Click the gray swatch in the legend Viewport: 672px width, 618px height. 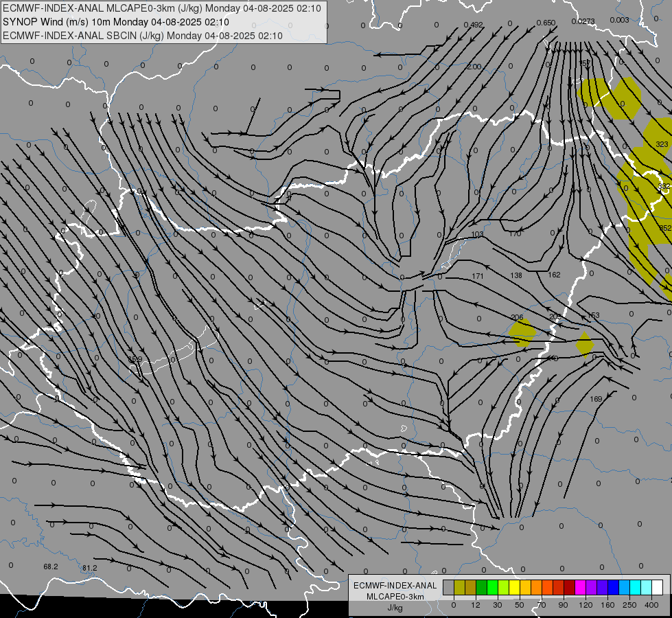[x=448, y=588]
